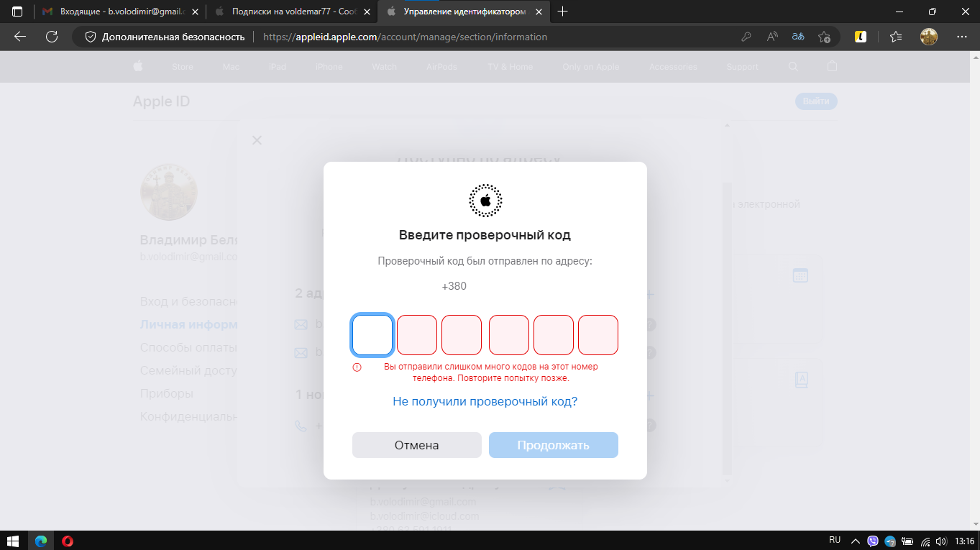
Task: Focus the fifth verification code box
Action: tap(554, 335)
